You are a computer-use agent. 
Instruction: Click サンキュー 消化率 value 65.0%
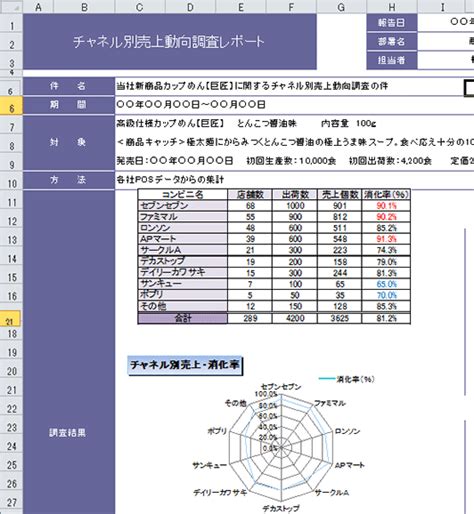(x=386, y=284)
